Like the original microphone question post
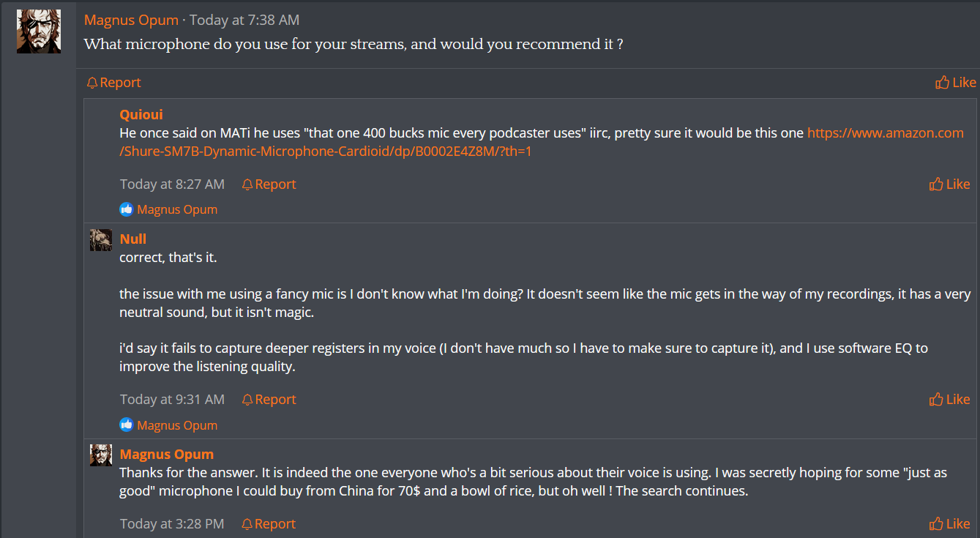 coord(956,82)
